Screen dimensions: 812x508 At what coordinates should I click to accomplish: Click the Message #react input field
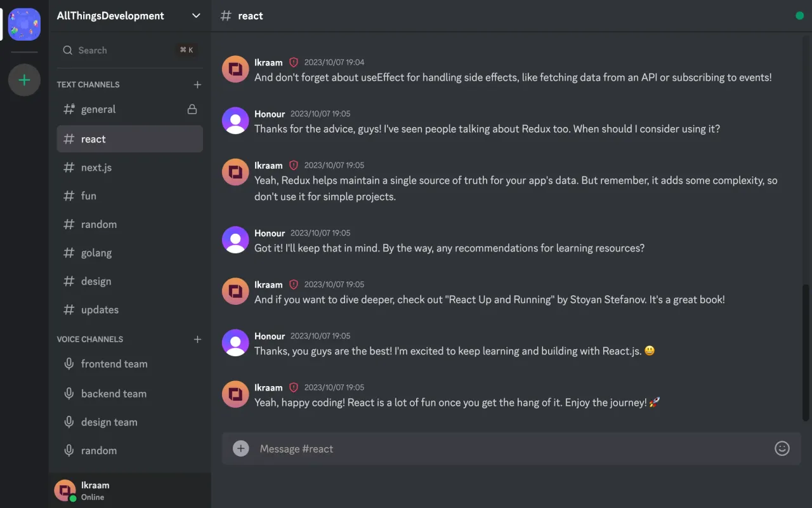(444, 448)
